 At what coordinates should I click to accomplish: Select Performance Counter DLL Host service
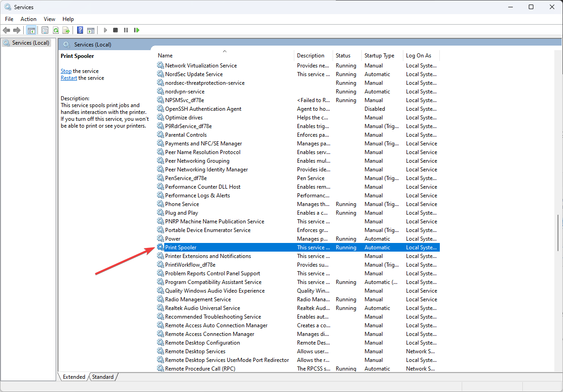tap(297, 187)
